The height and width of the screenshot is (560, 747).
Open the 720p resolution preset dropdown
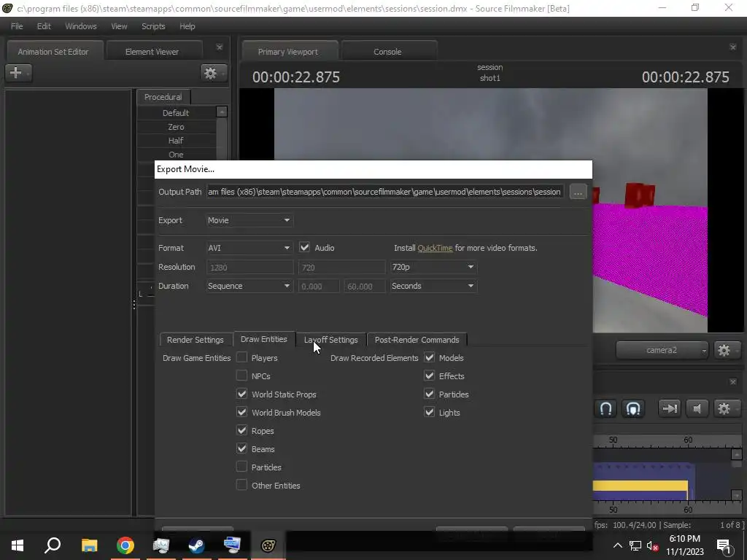433,267
